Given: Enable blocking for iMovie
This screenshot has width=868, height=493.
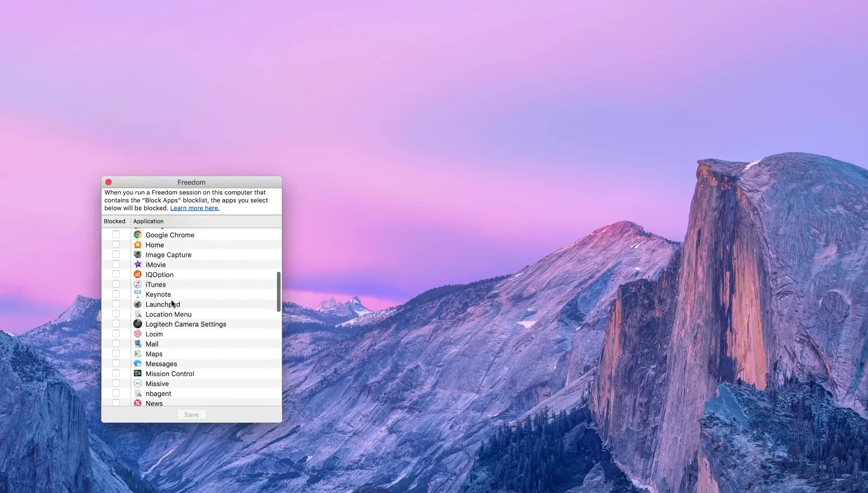Looking at the screenshot, I should [x=116, y=264].
